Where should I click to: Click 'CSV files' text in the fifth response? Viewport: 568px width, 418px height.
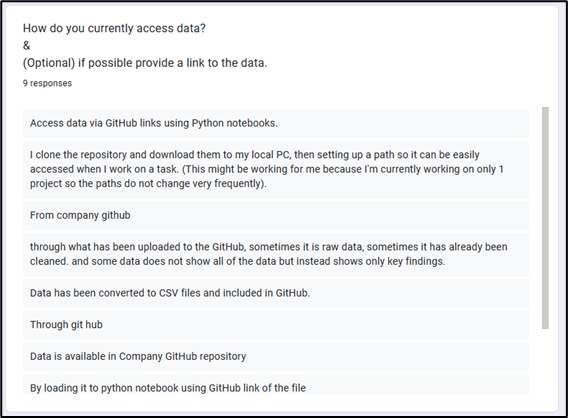(x=180, y=293)
